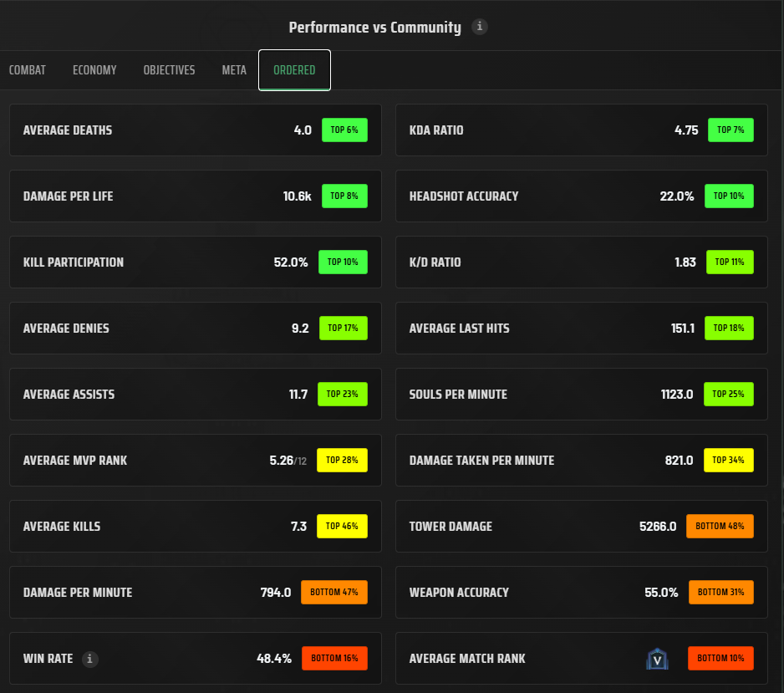Click the 821.0 Damage Taken value
The height and width of the screenshot is (693, 784).
point(679,461)
